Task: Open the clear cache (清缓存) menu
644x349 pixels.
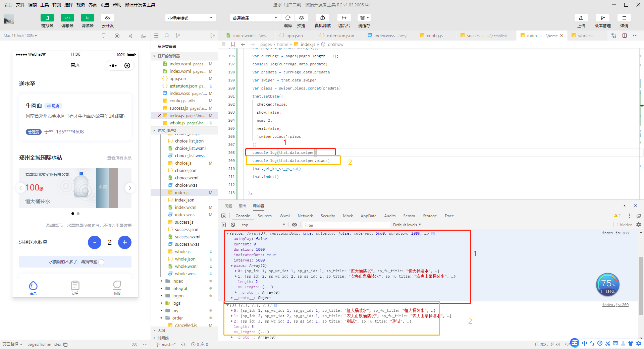Action: coord(364,18)
